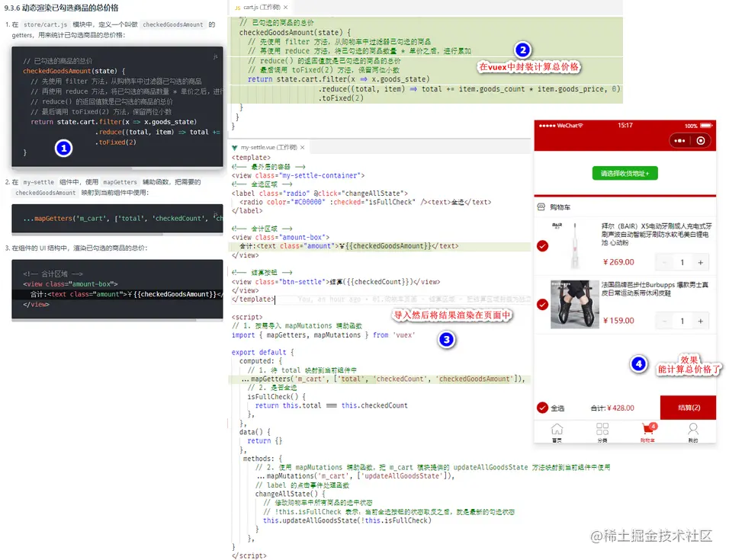729x560 pixels.
Task: Click the 法国品牌芭步仕Burbupps product title
Action: point(654,289)
